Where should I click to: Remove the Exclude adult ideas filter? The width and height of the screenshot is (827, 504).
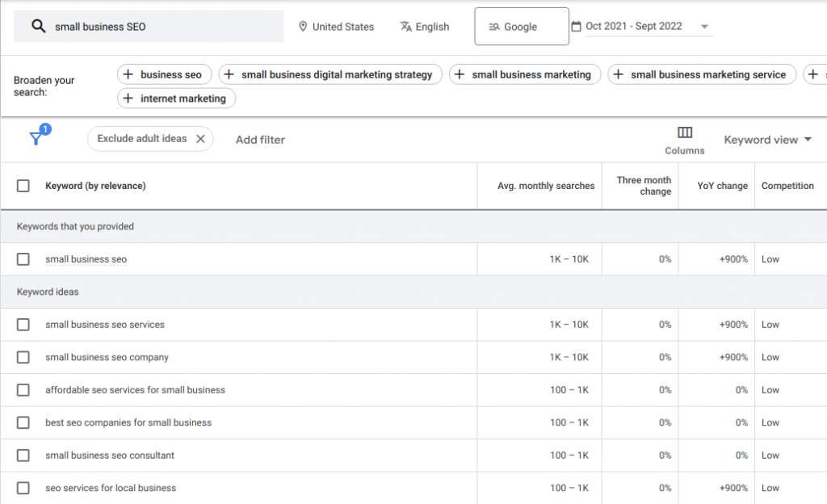point(200,139)
